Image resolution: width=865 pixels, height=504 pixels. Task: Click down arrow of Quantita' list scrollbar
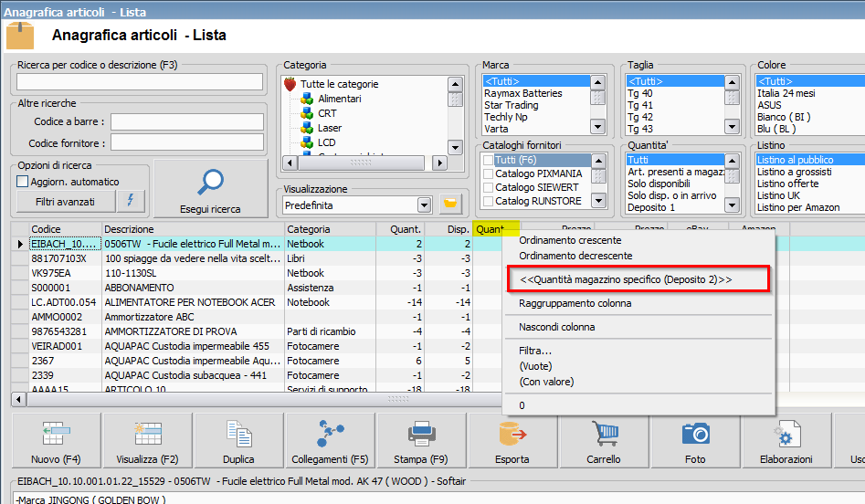[732, 205]
